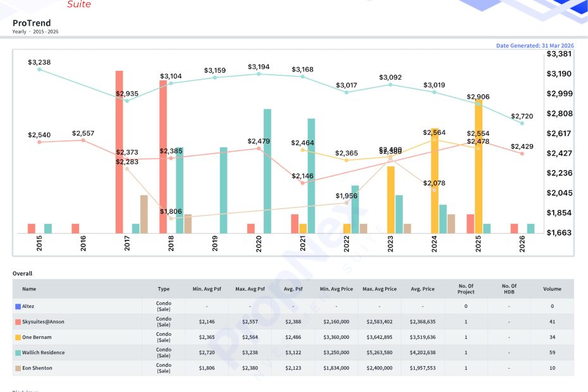The width and height of the screenshot is (588, 392).
Task: Click the Name column header
Action: click(x=29, y=289)
